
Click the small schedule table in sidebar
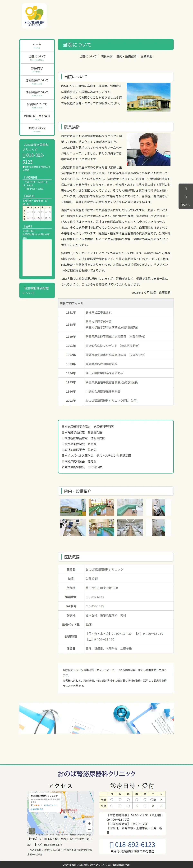click(x=37, y=213)
